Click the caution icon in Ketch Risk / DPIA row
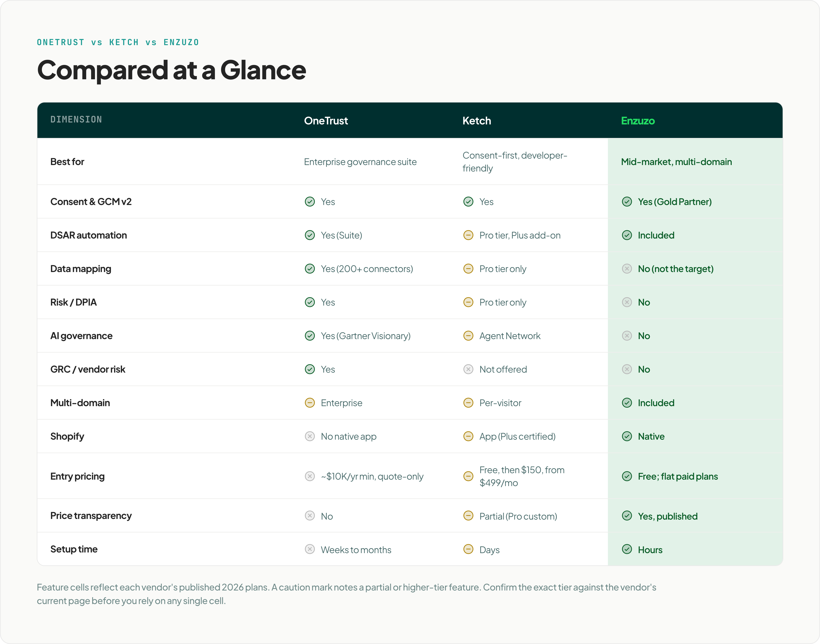Screen dimensions: 820x644 468,302
